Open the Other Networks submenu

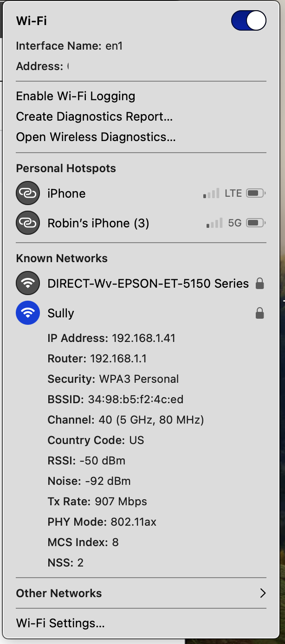[x=59, y=593]
